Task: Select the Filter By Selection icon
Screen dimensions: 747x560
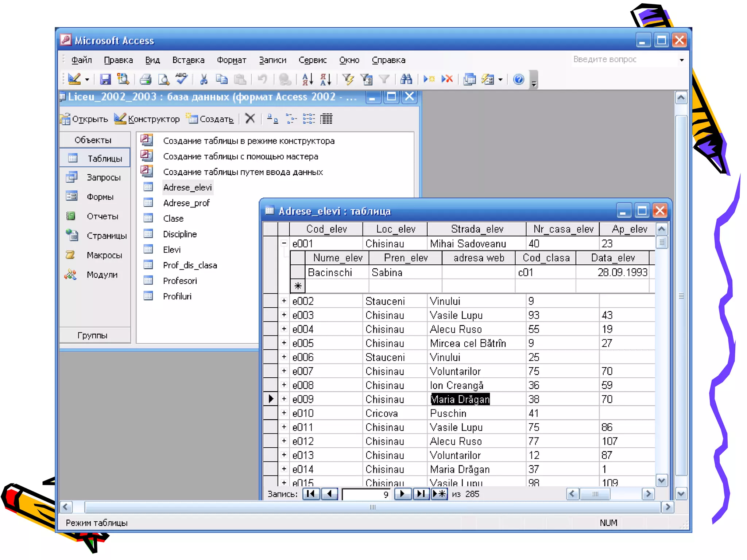Action: [x=348, y=79]
